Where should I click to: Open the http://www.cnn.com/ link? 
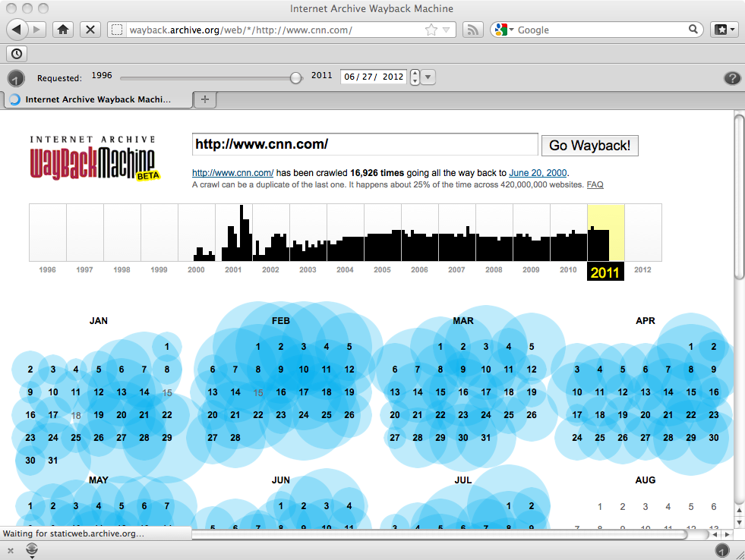(233, 173)
